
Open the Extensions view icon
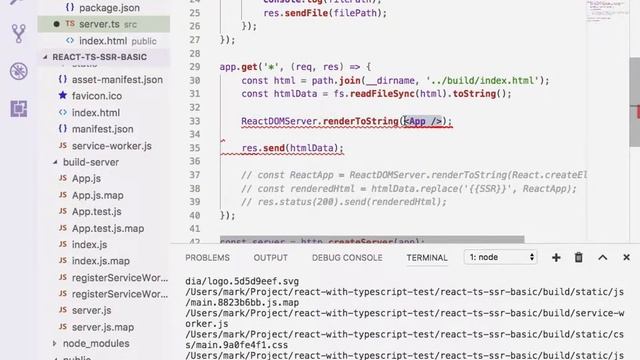coord(19,109)
